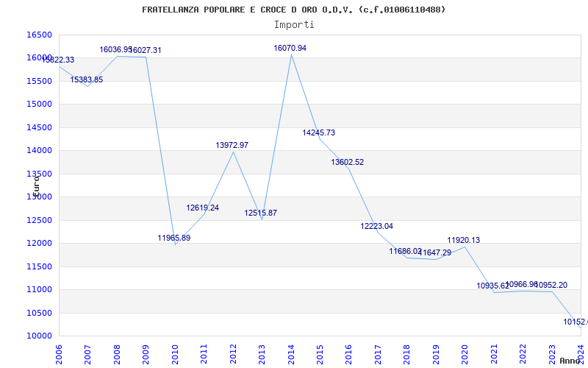Image resolution: width=588 pixels, height=368 pixels.
Task: Select the 12515.87 data label
Action: pyautogui.click(x=261, y=213)
